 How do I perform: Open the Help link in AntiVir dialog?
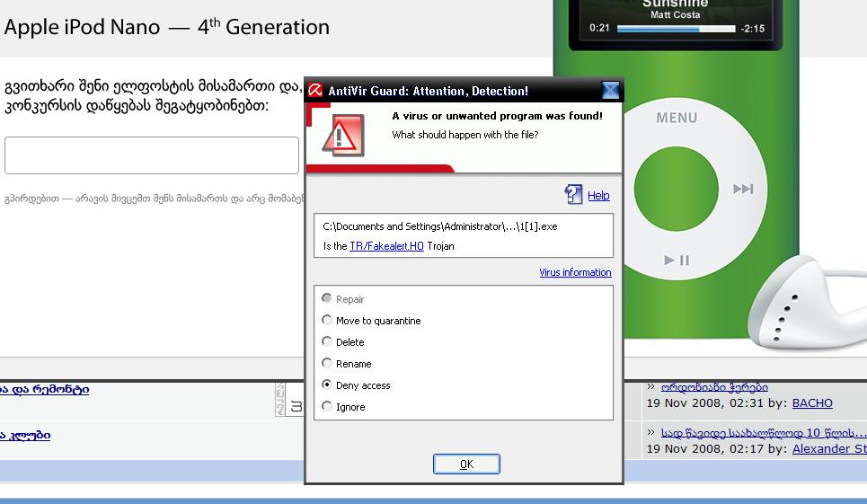pos(598,196)
